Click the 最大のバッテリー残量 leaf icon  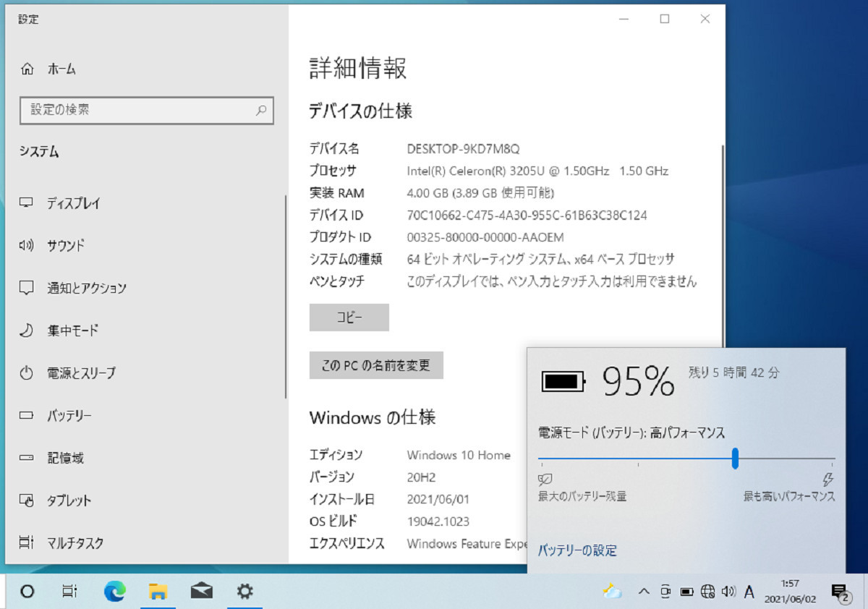[545, 480]
